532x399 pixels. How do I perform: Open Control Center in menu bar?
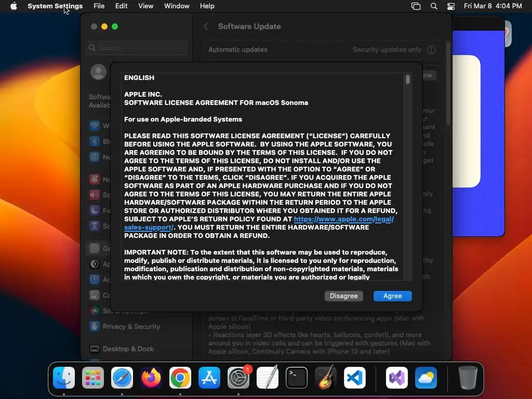(x=451, y=6)
